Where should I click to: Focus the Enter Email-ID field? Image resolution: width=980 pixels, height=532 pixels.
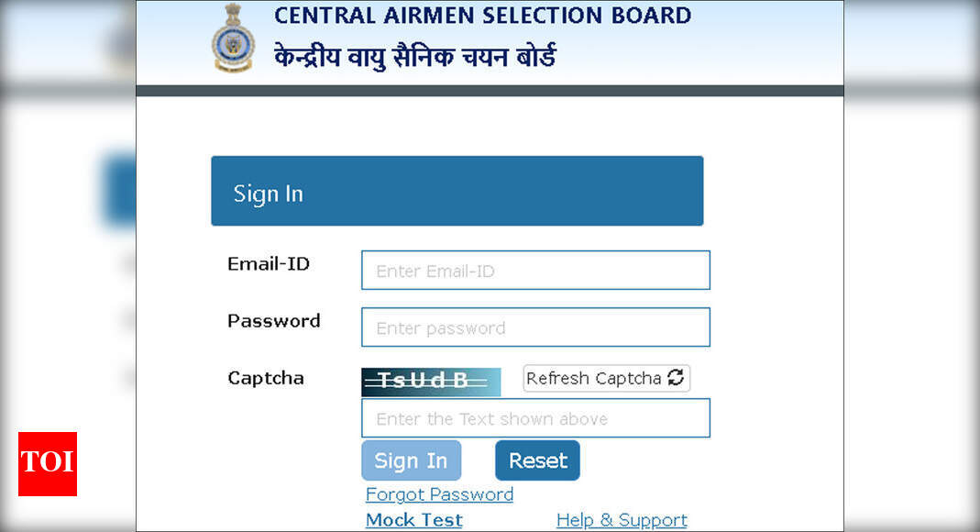535,270
